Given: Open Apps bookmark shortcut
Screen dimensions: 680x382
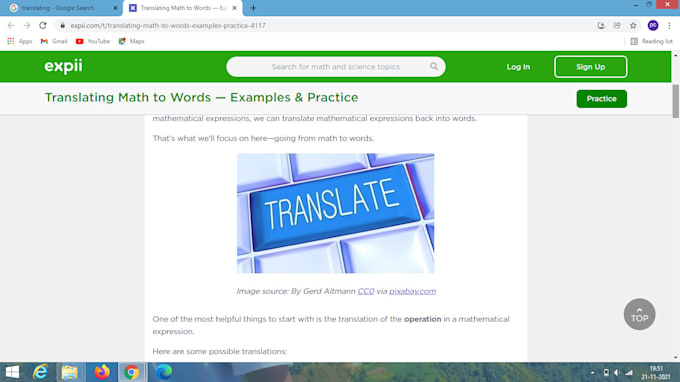Looking at the screenshot, I should point(20,41).
